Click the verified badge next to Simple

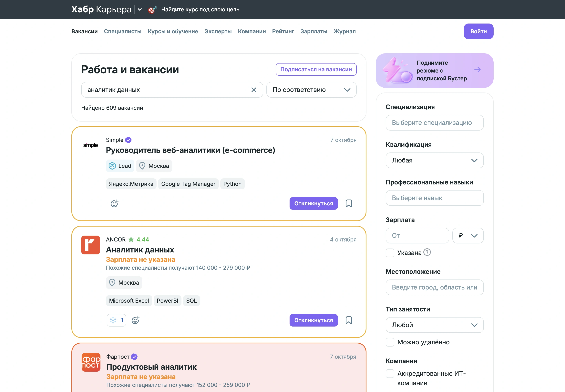click(x=128, y=140)
